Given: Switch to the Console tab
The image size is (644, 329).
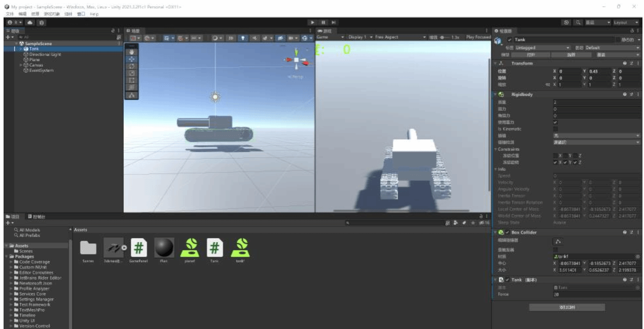Looking at the screenshot, I should [37, 217].
